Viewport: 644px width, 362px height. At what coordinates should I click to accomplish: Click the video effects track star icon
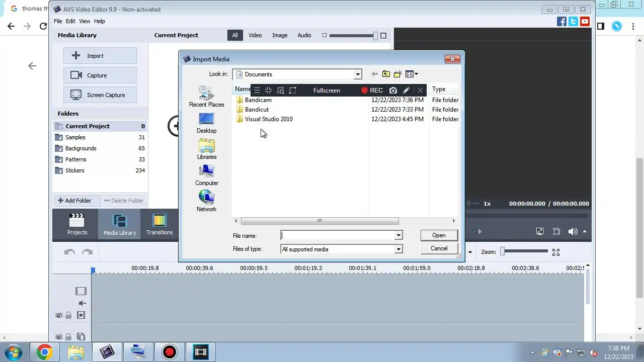[x=81, y=315]
